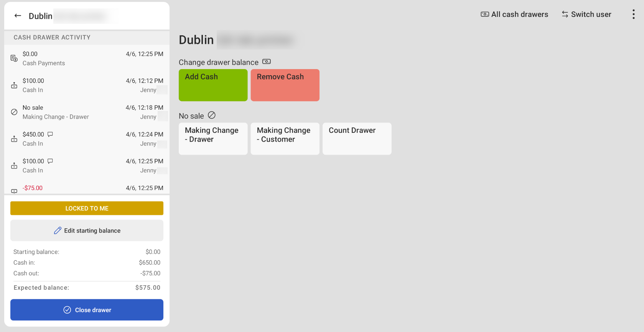Open All cash drawers
The image size is (644, 332).
tap(514, 14)
